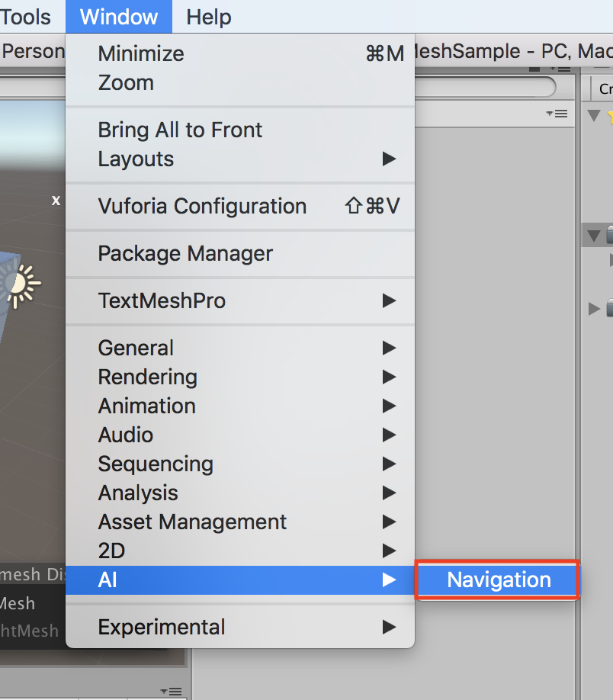Click the x axis label on scene gizmo

[x=56, y=201]
